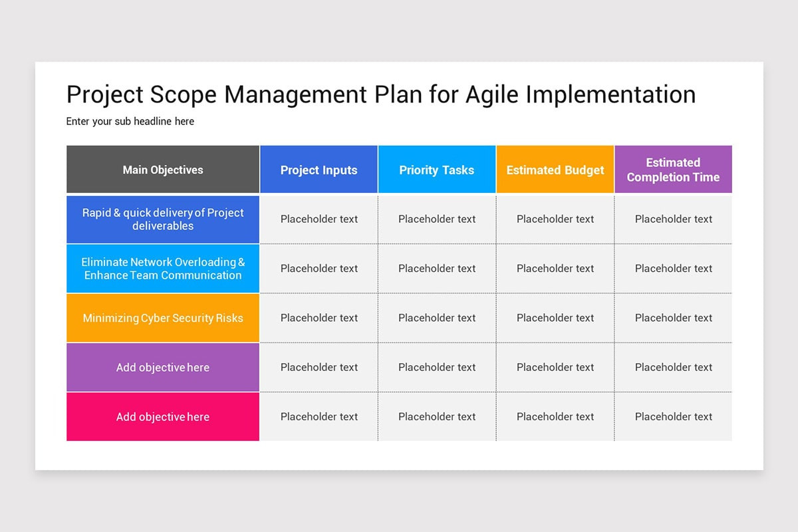Select Priority Tasks placeholder in pink objective row
The height and width of the screenshot is (532, 798).
coord(437,417)
